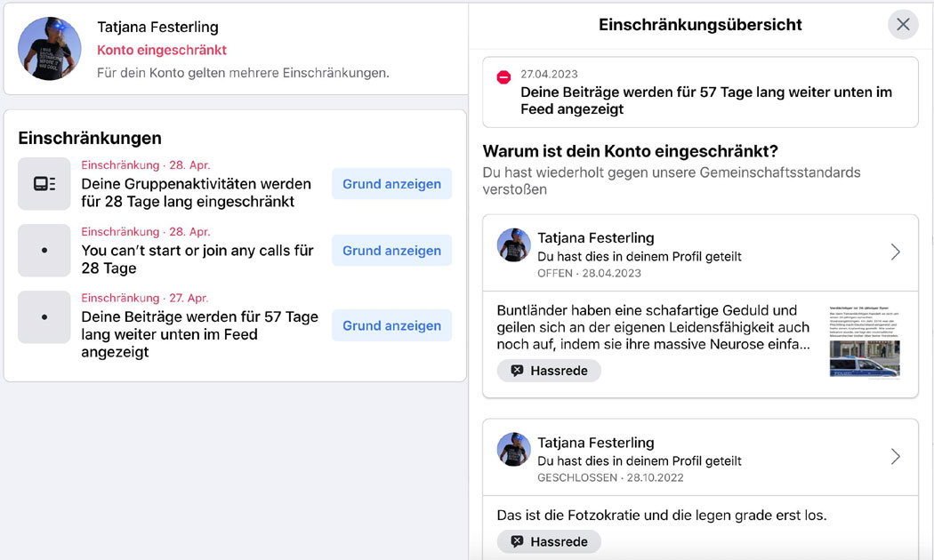This screenshot has width=934, height=560.
Task: Expand the OFFEN 28.04.2023 violation chevron
Action: point(895,252)
